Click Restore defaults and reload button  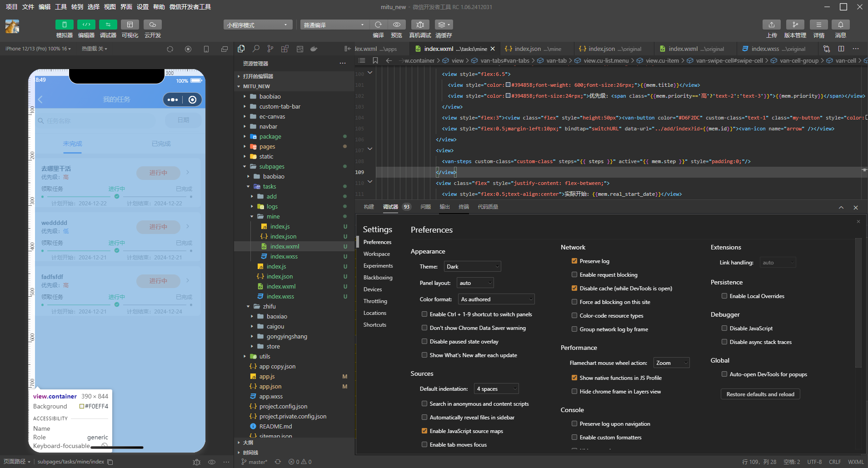[760, 394]
